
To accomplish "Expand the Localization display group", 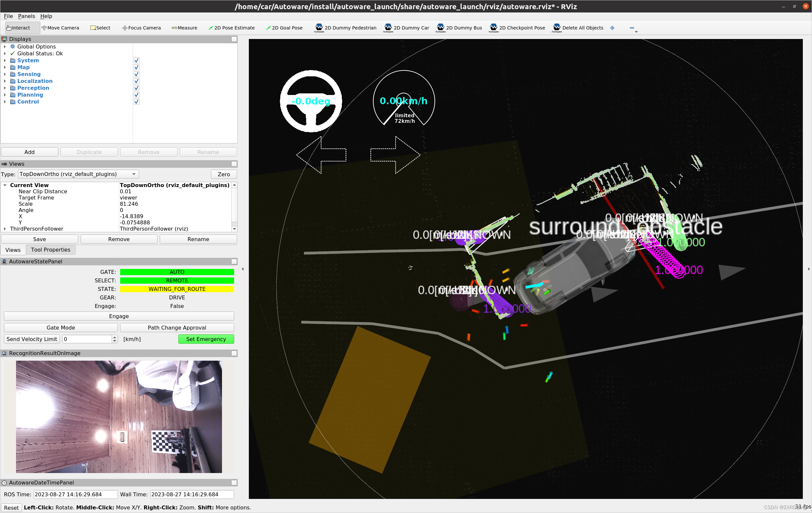I will click(x=5, y=81).
